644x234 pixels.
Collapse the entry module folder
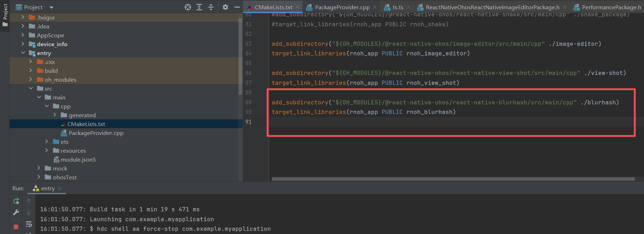coord(23,53)
